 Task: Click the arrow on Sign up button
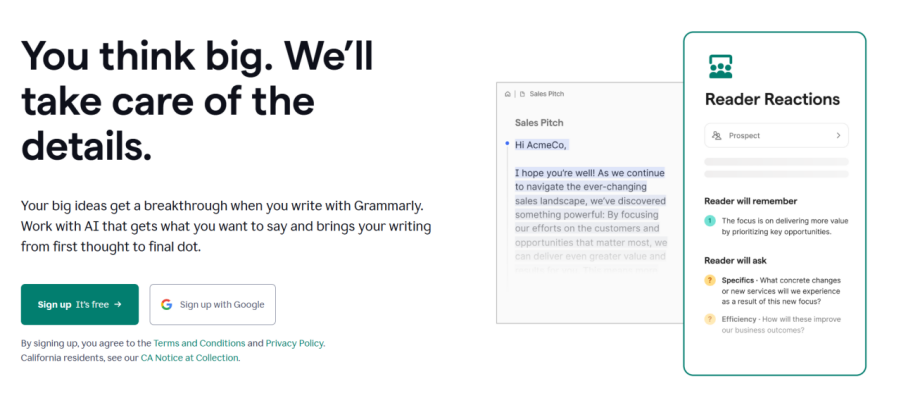point(118,305)
